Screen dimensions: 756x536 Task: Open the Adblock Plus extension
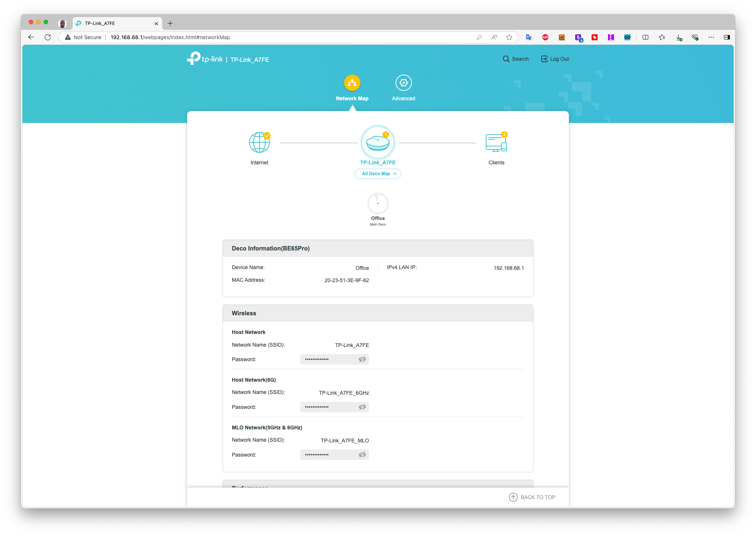545,37
